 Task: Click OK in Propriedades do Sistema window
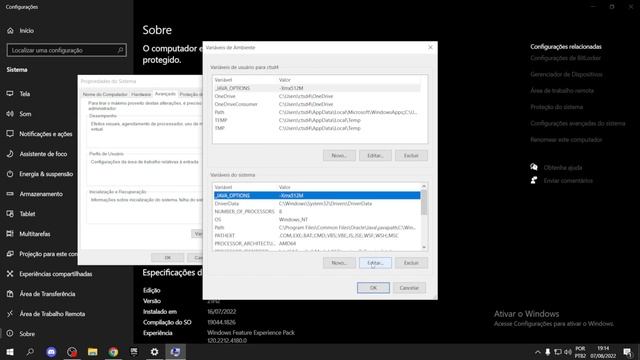(167, 258)
